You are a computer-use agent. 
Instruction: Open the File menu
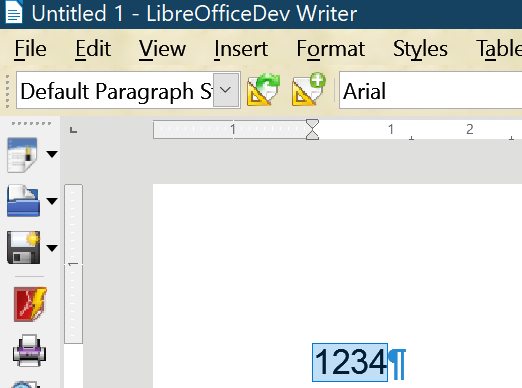click(30, 49)
